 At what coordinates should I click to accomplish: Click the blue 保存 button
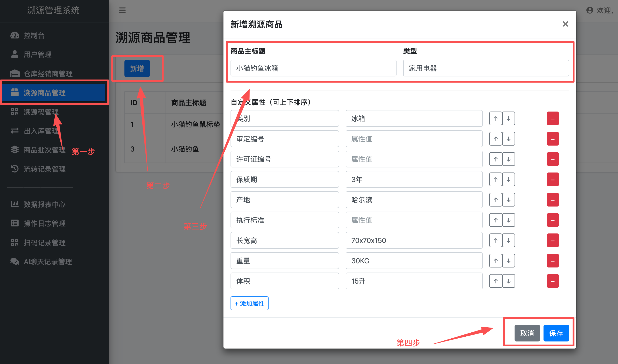click(556, 333)
